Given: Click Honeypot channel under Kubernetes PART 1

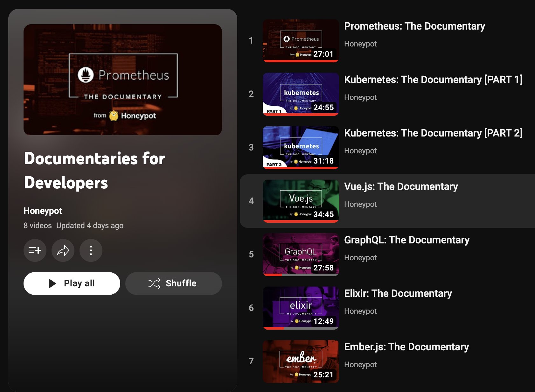Looking at the screenshot, I should [360, 97].
